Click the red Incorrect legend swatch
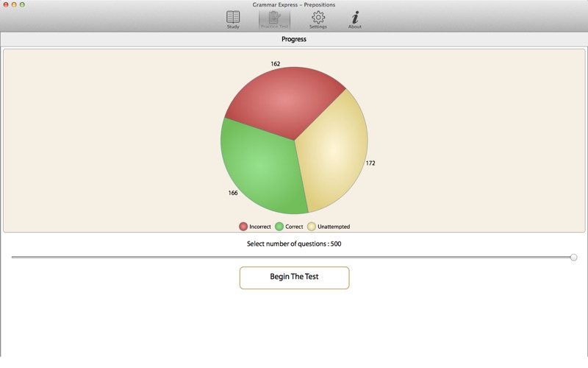This screenshot has height=368, width=588. [243, 227]
